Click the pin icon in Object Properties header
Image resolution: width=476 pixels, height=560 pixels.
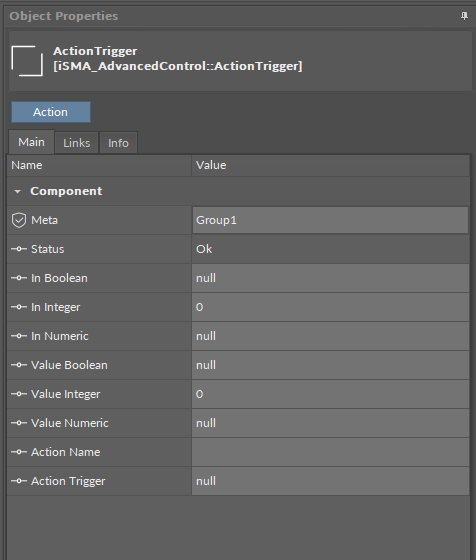click(464, 16)
